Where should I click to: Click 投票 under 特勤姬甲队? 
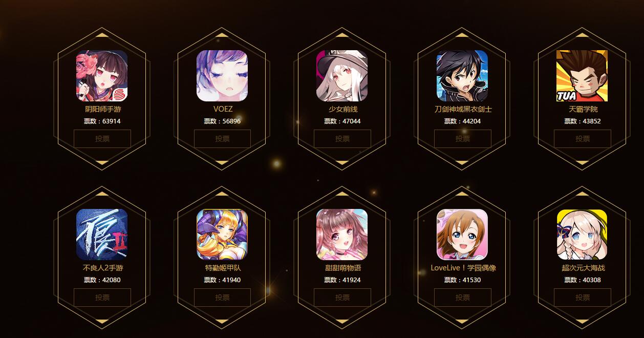pos(222,298)
